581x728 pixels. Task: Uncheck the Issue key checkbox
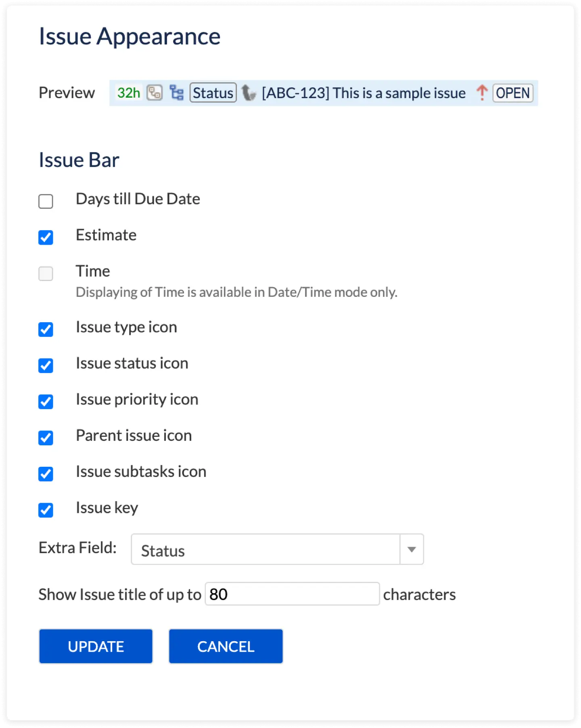46,510
